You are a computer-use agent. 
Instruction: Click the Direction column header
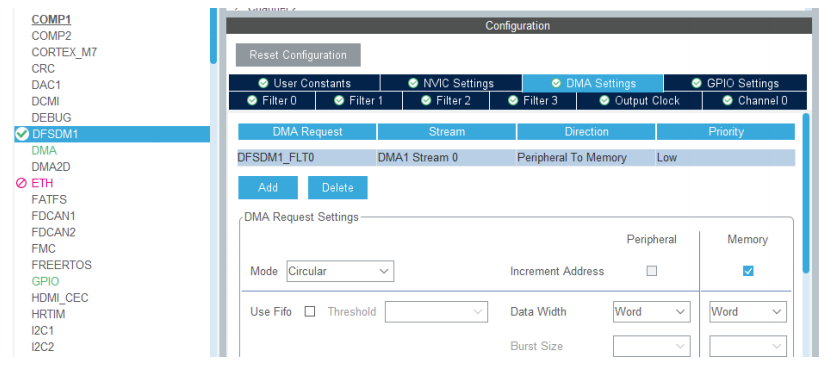pos(586,132)
